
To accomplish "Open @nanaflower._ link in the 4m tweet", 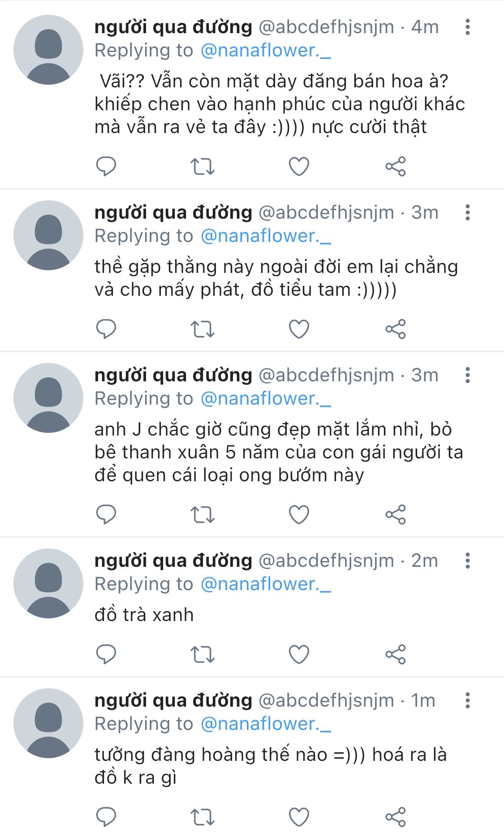I will point(266,51).
